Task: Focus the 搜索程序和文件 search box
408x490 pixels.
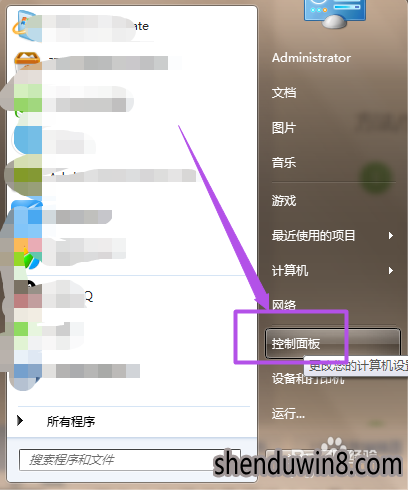Action: click(x=130, y=460)
